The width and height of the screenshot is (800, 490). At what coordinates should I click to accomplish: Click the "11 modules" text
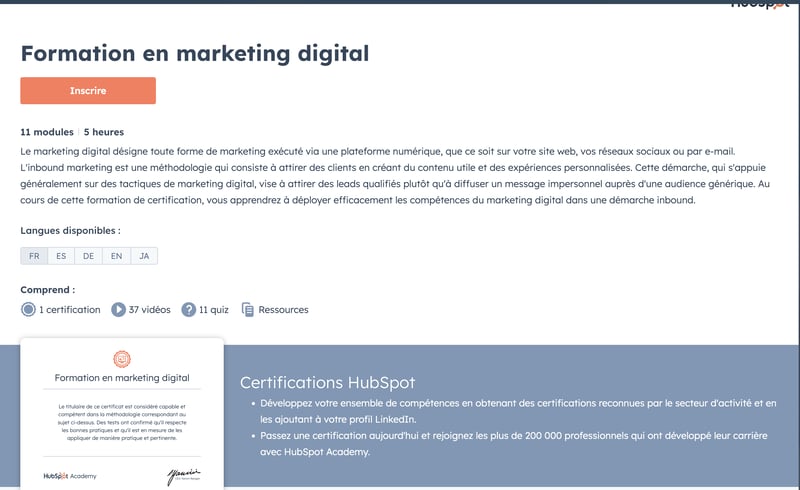47,132
